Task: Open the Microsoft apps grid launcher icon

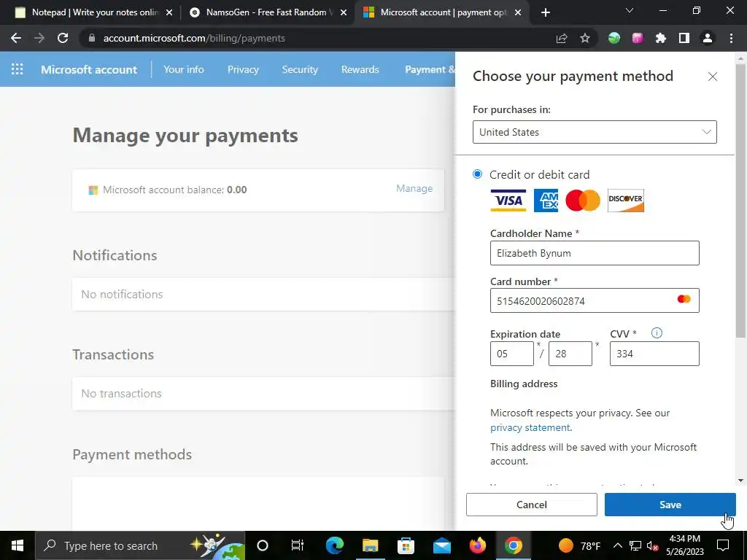Action: point(18,69)
